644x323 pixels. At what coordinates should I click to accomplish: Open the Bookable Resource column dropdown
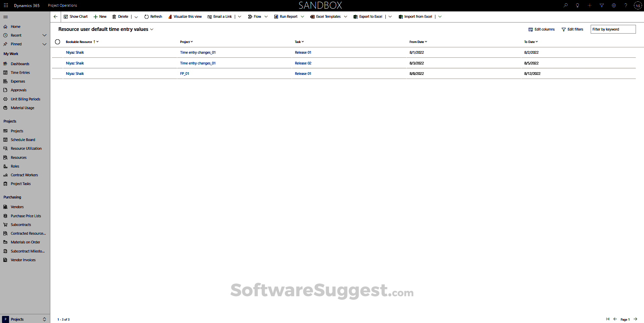97,42
